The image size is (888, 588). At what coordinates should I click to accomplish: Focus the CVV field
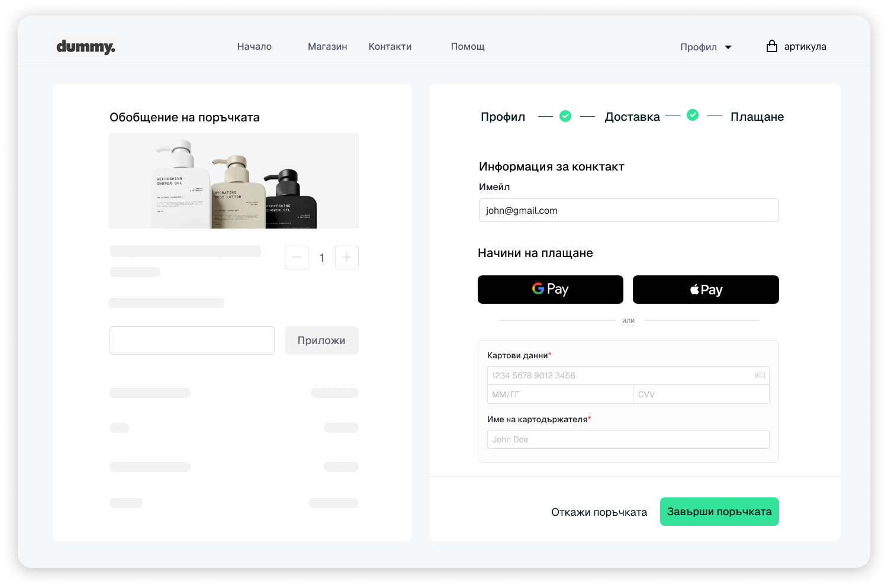[x=702, y=394]
